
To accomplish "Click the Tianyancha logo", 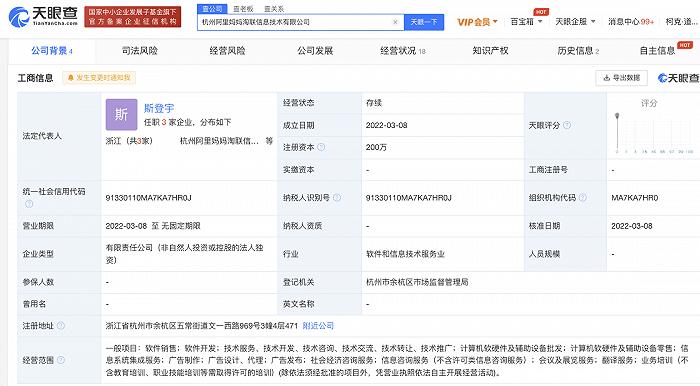I will (x=43, y=17).
